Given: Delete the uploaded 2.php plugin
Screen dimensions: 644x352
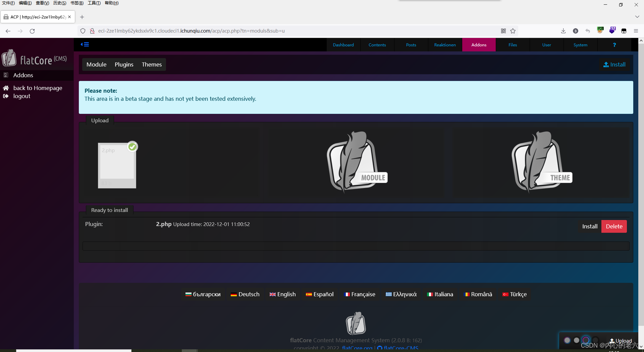Looking at the screenshot, I should 614,226.
